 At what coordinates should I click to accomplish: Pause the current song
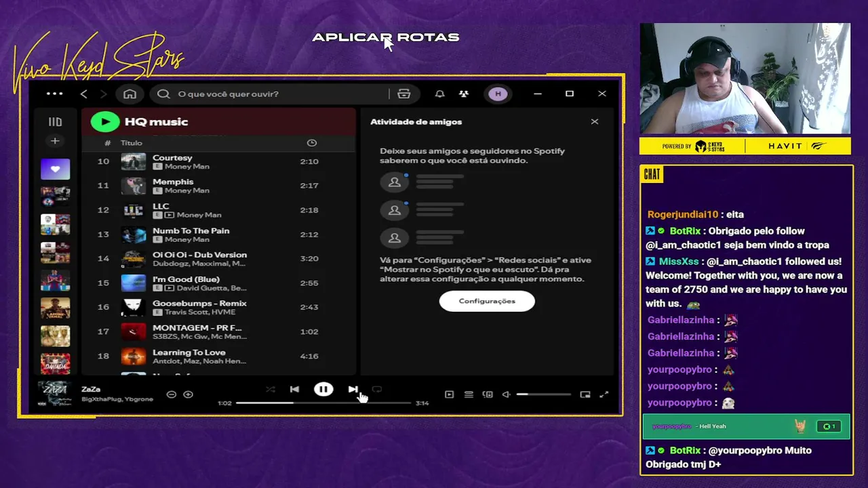[x=323, y=390]
